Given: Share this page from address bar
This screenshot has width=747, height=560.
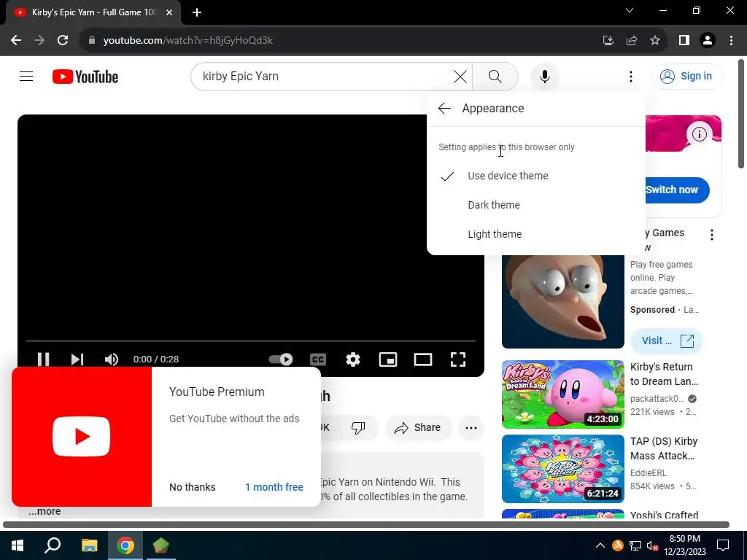Looking at the screenshot, I should click(x=632, y=41).
